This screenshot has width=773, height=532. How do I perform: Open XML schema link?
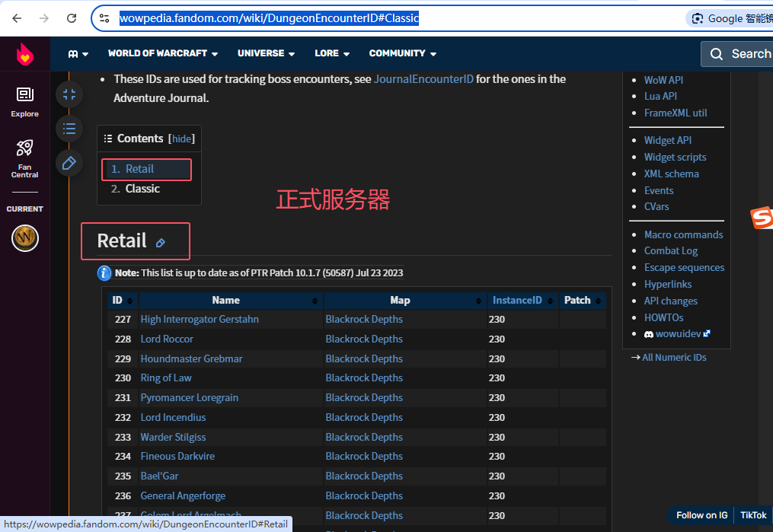[672, 174]
